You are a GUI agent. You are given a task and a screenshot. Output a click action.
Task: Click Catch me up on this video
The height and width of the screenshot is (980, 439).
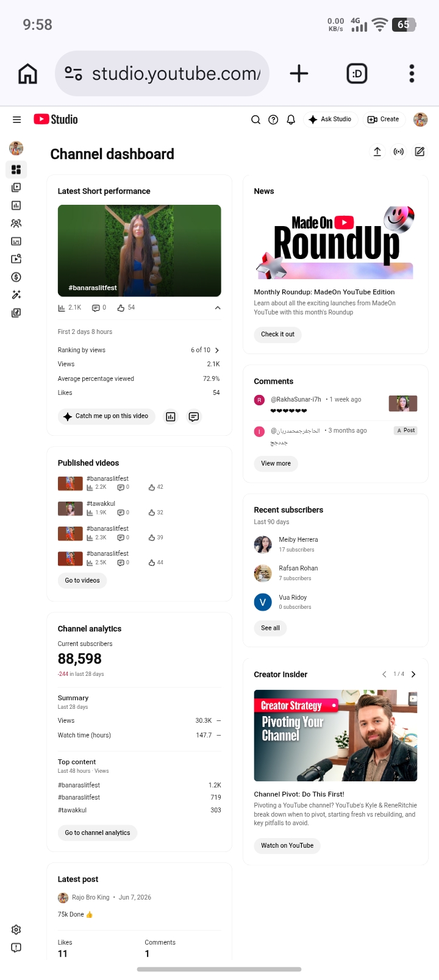(107, 416)
